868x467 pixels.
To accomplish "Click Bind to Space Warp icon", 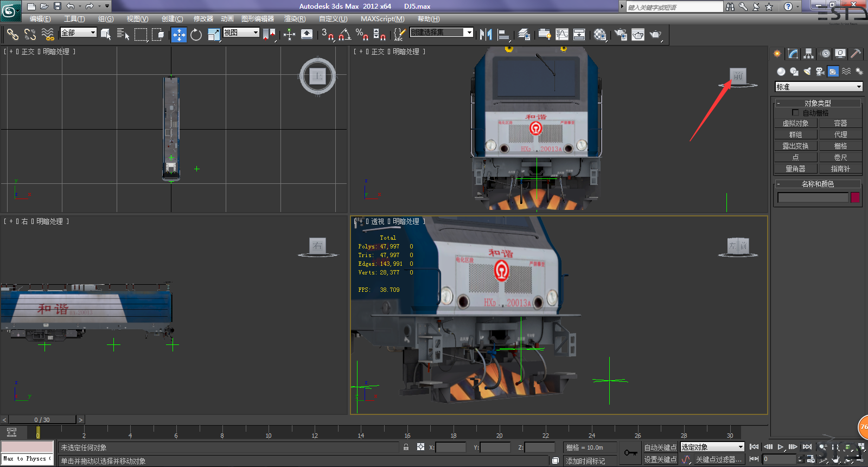I will 48,35.
